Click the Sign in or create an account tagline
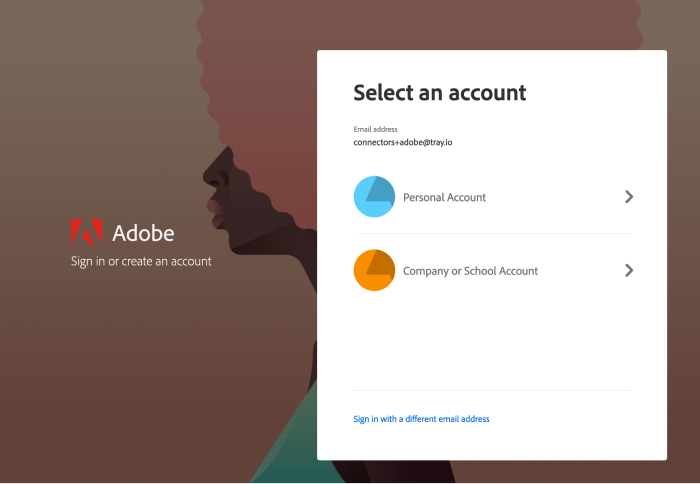 141,262
